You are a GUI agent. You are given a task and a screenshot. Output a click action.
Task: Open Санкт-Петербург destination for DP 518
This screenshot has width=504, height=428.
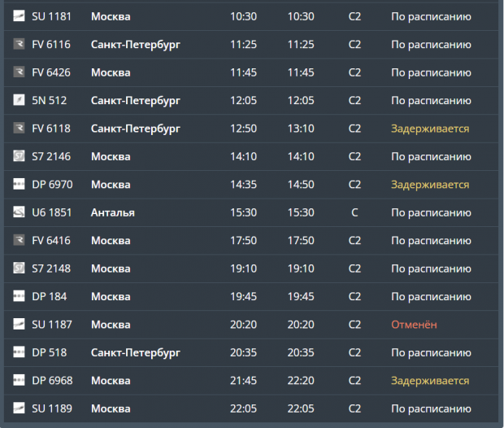(135, 353)
